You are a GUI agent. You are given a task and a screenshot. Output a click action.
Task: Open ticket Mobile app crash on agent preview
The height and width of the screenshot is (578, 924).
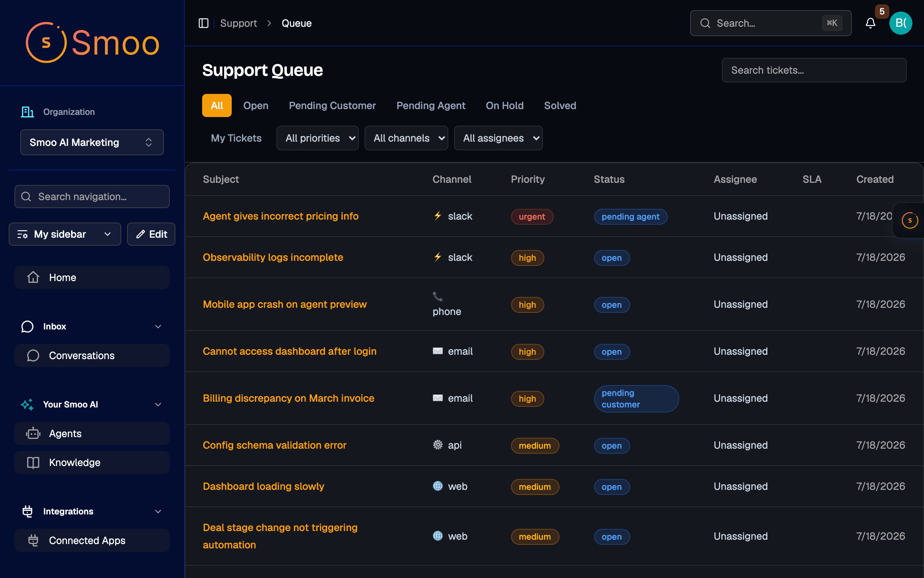pyautogui.click(x=285, y=304)
